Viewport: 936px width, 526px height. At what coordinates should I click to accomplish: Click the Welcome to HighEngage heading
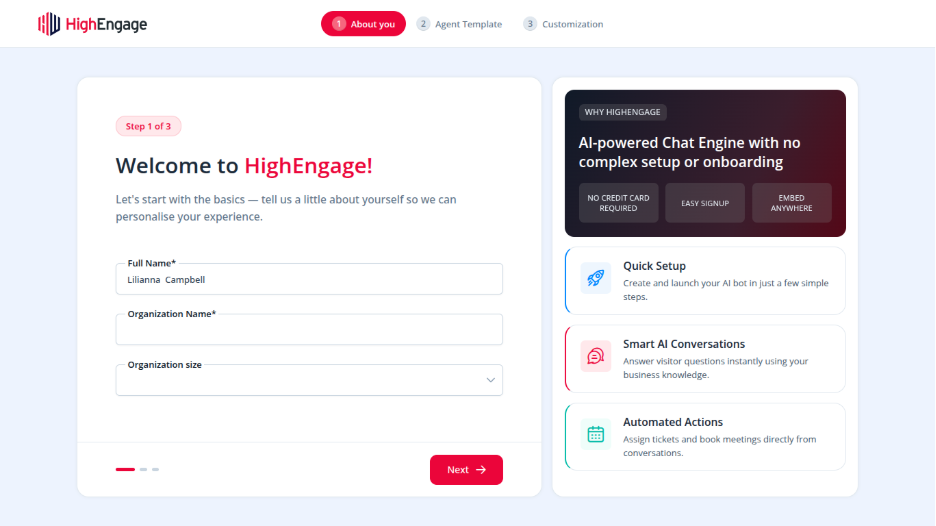[244, 165]
